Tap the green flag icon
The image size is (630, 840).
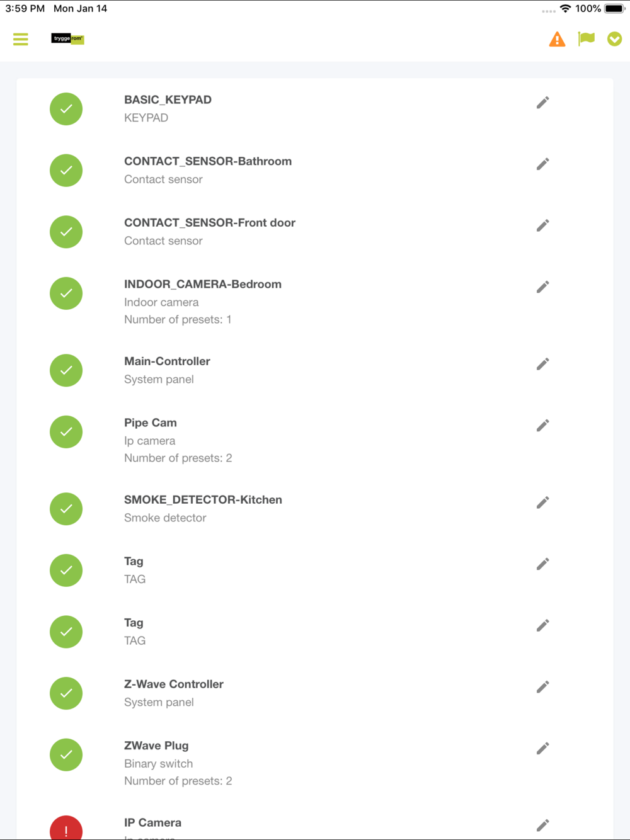[587, 39]
